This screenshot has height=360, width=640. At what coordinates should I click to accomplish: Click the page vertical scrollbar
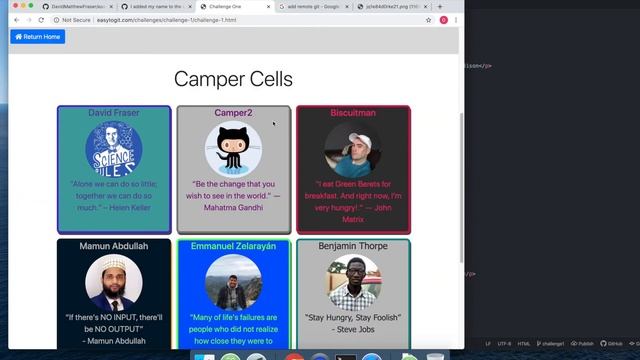461,188
